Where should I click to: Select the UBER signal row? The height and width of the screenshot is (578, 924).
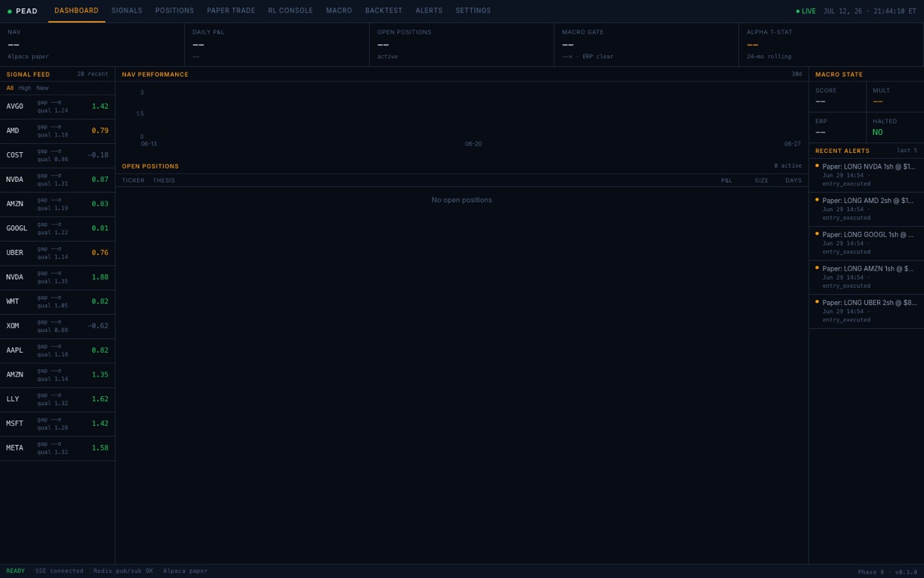click(x=57, y=253)
